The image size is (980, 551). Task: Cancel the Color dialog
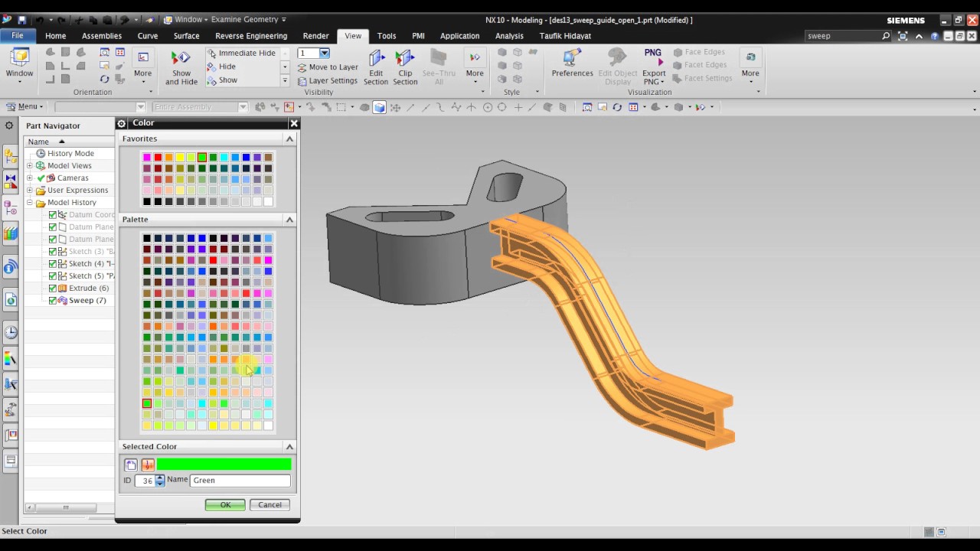click(x=269, y=505)
